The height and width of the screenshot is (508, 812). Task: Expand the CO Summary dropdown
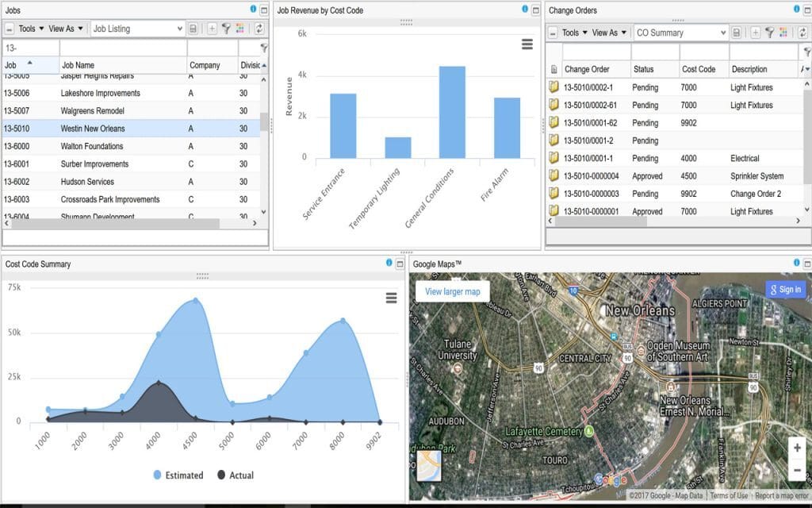[x=680, y=33]
